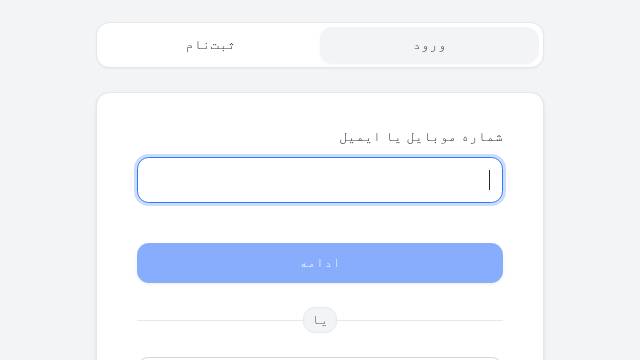
Task: Continue by clicking ادامه
Action: (320, 263)
